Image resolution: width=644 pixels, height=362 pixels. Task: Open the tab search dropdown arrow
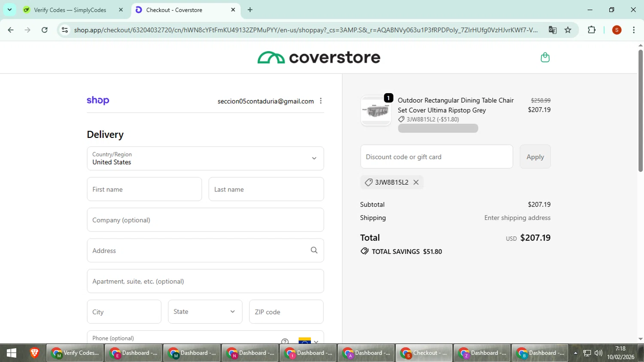tap(9, 9)
